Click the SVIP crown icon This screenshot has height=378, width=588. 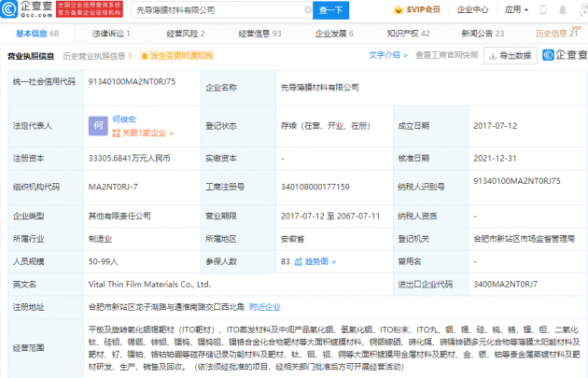398,9
